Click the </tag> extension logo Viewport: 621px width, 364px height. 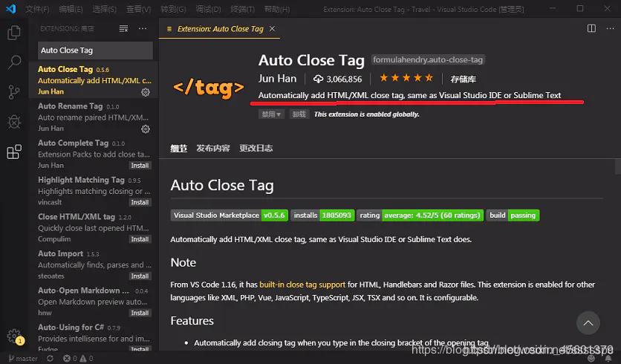[209, 88]
